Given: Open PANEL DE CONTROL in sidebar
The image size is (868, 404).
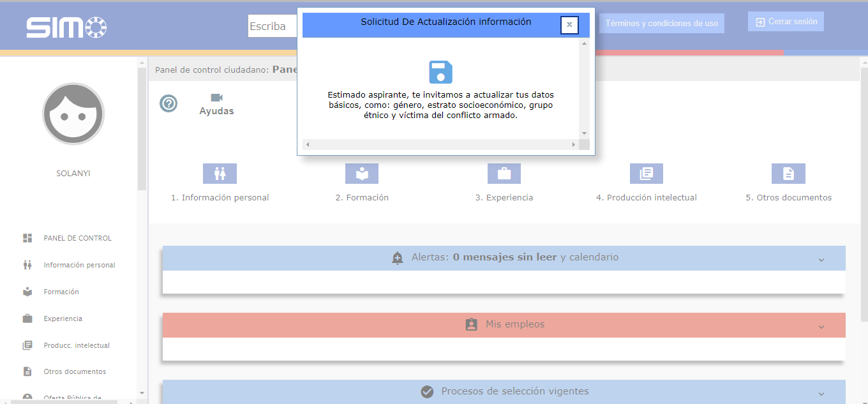Looking at the screenshot, I should (x=77, y=238).
